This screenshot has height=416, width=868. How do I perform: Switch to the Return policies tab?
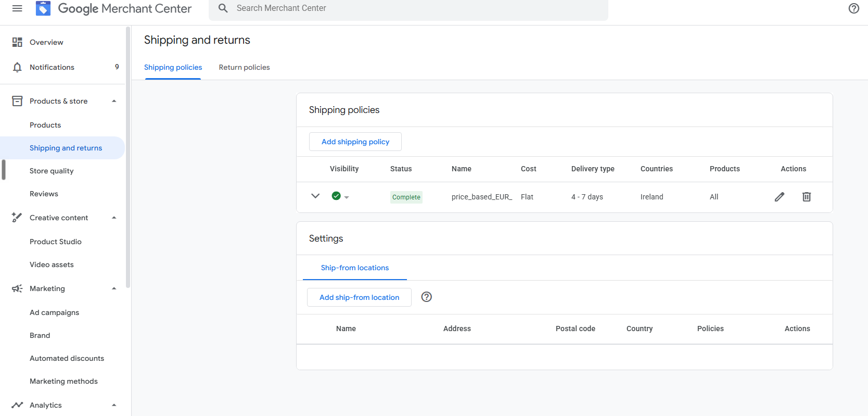(x=244, y=68)
